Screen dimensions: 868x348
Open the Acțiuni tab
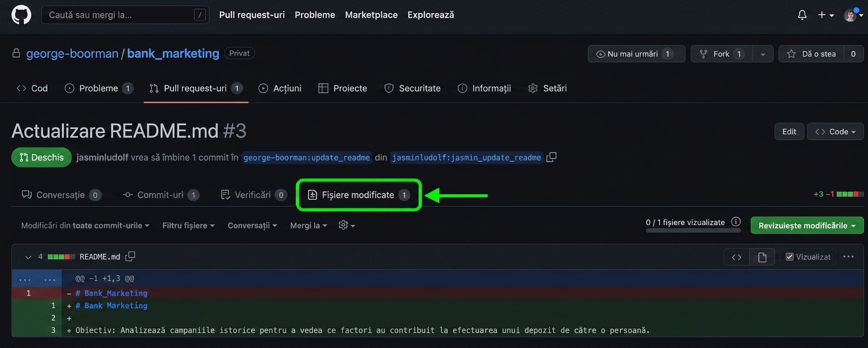click(280, 88)
